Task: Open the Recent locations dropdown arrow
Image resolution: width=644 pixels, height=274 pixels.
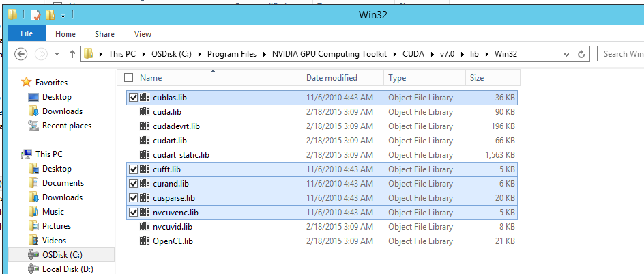Action: coord(57,54)
